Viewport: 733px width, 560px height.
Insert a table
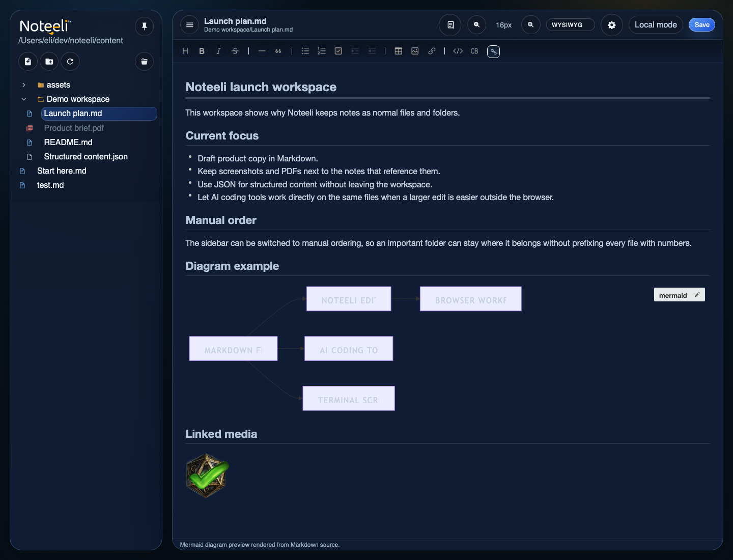[399, 51]
